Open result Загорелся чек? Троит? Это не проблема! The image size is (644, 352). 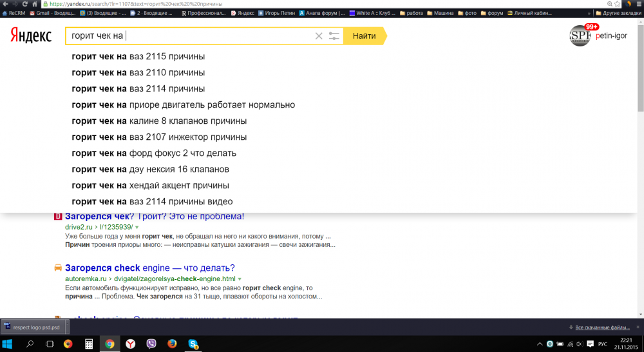coord(155,217)
